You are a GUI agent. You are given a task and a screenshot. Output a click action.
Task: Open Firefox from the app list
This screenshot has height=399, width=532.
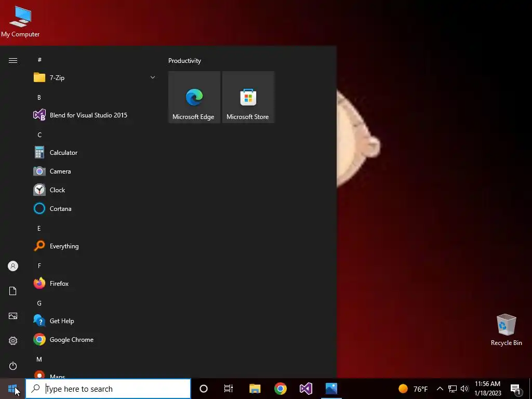click(95, 283)
